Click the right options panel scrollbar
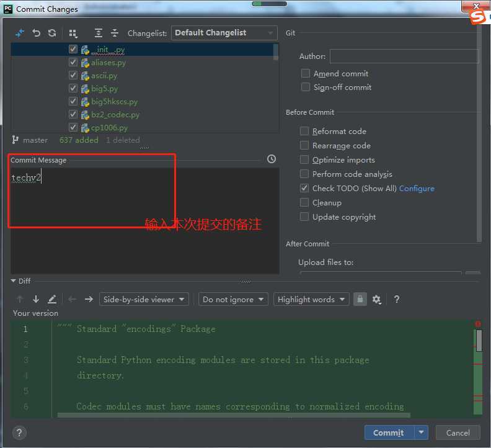The width and height of the screenshot is (491, 448). pos(479,133)
